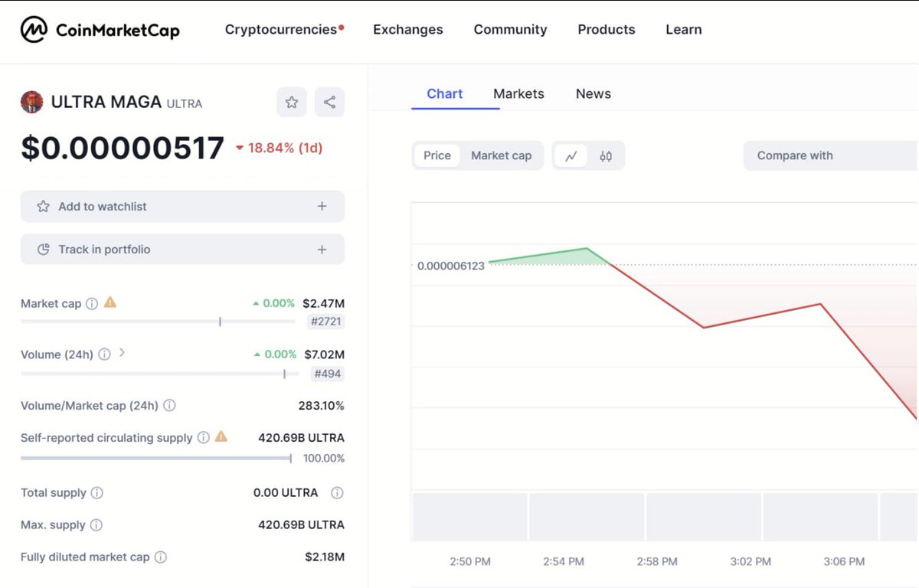Click the $2.18M fully diluted value
919x588 pixels.
[x=325, y=557]
